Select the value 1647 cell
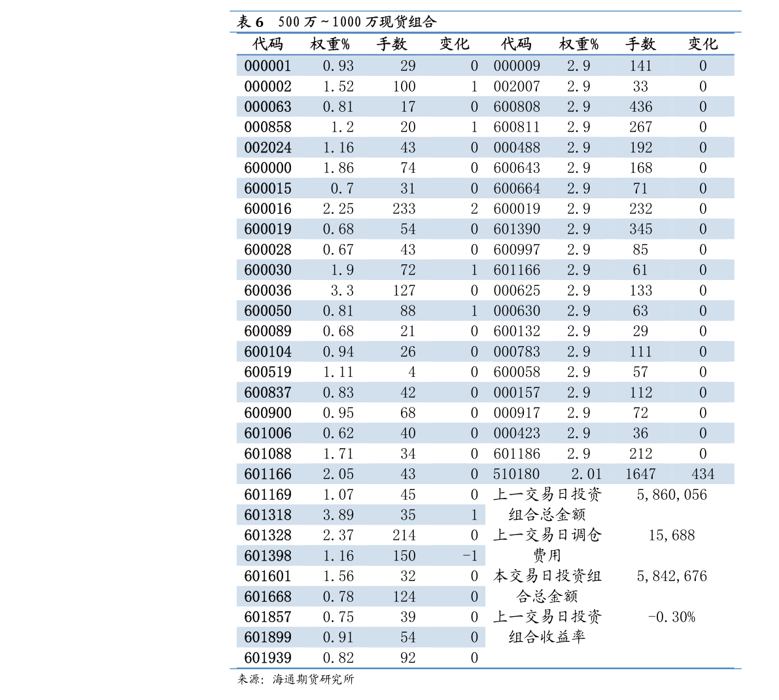The height and width of the screenshot is (700, 779). point(640,474)
